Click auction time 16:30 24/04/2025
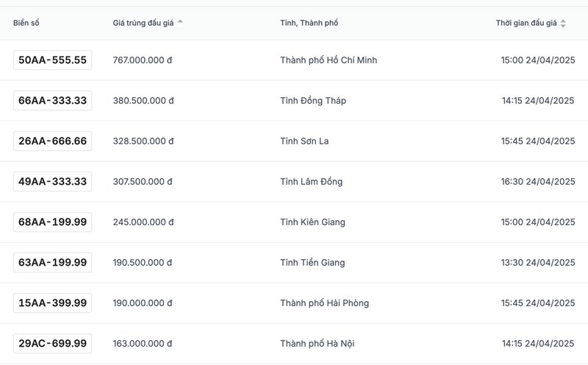588x365 pixels. [x=538, y=182]
